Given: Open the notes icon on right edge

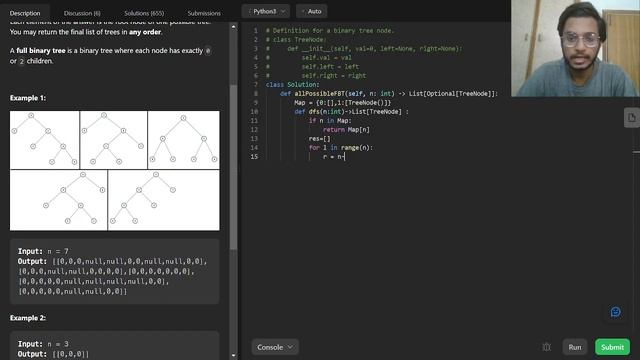Looking at the screenshot, I should 631,118.
